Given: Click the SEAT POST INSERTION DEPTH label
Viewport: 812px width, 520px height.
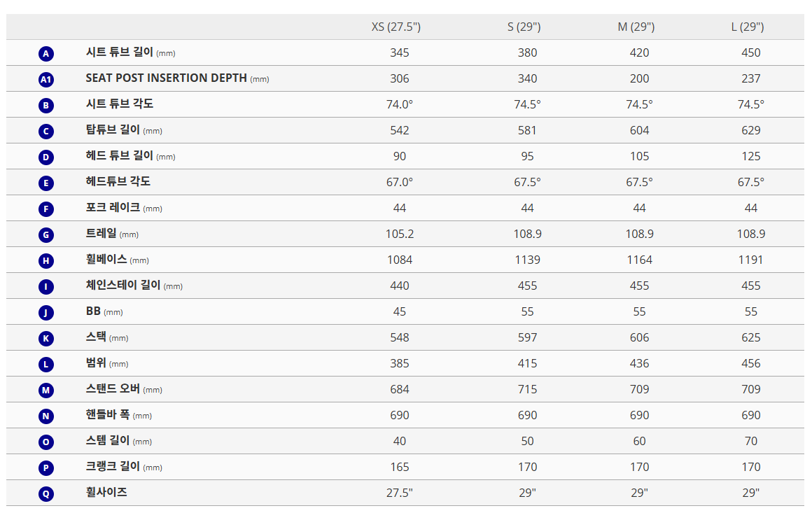Looking at the screenshot, I should [x=166, y=78].
